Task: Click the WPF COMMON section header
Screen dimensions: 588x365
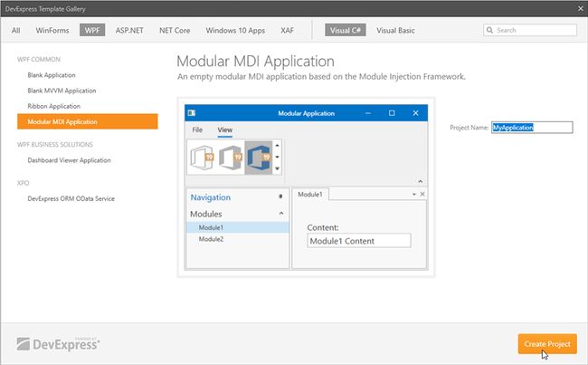Action: pyautogui.click(x=39, y=60)
